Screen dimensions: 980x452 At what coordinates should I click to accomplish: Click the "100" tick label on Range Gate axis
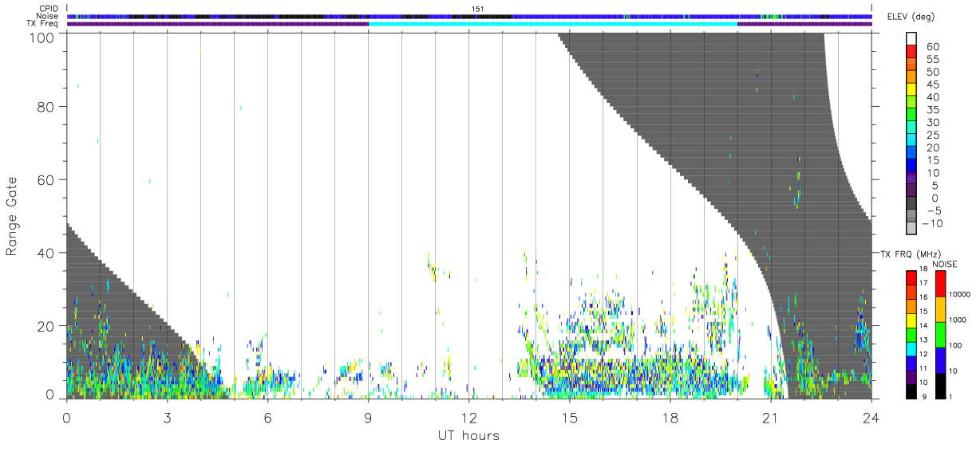pos(44,37)
